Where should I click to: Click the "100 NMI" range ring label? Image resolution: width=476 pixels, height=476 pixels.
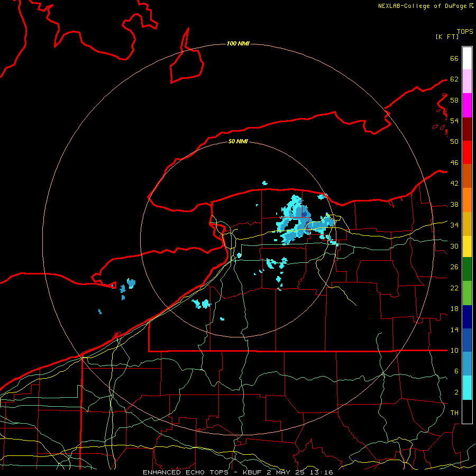point(238,44)
